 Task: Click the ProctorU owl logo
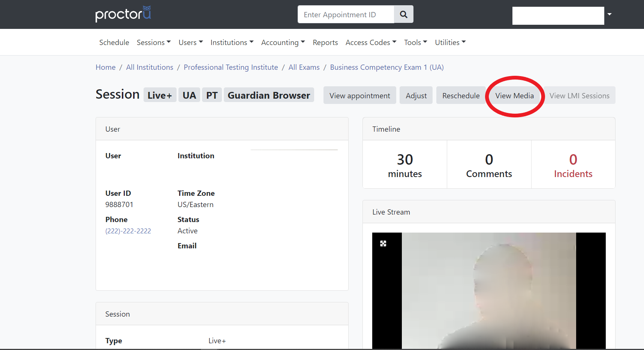[123, 14]
